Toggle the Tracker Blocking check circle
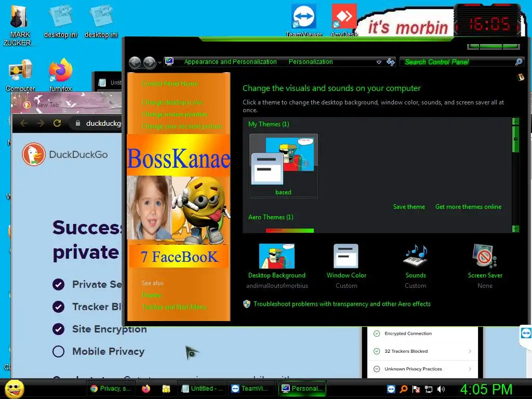532x399 pixels. [58, 307]
